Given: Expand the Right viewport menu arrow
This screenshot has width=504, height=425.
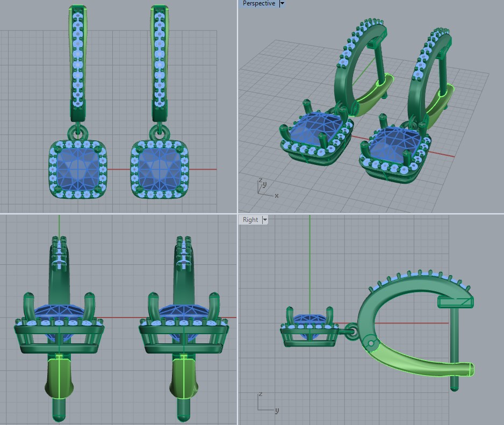Looking at the screenshot, I should tap(265, 220).
